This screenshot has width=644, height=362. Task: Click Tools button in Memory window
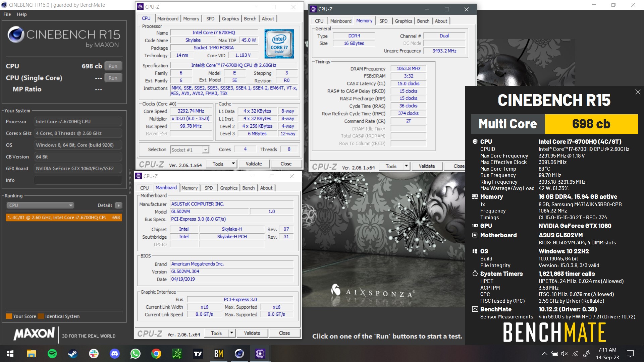(x=391, y=166)
